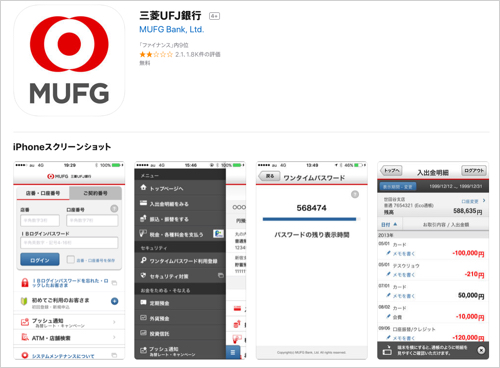Click the rotate device icon in the bottom banner
Screen dimensions: 500x368
[387, 350]
